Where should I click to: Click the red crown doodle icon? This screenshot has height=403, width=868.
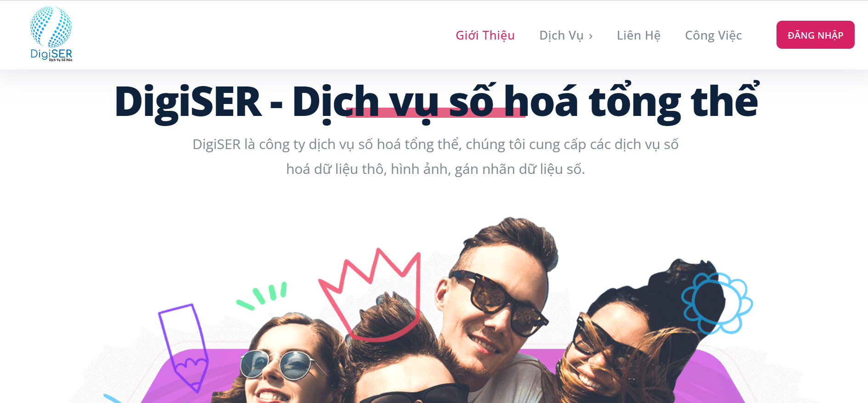click(x=370, y=294)
